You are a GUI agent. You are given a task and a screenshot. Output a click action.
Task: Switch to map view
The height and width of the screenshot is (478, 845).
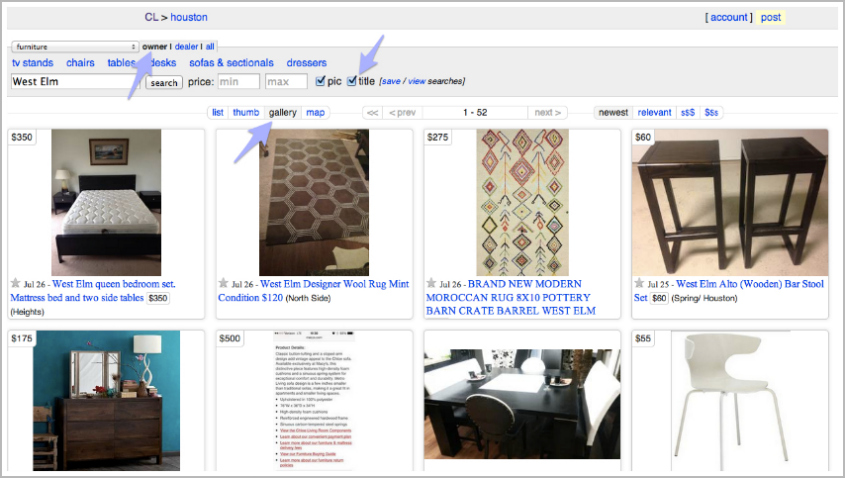[315, 112]
